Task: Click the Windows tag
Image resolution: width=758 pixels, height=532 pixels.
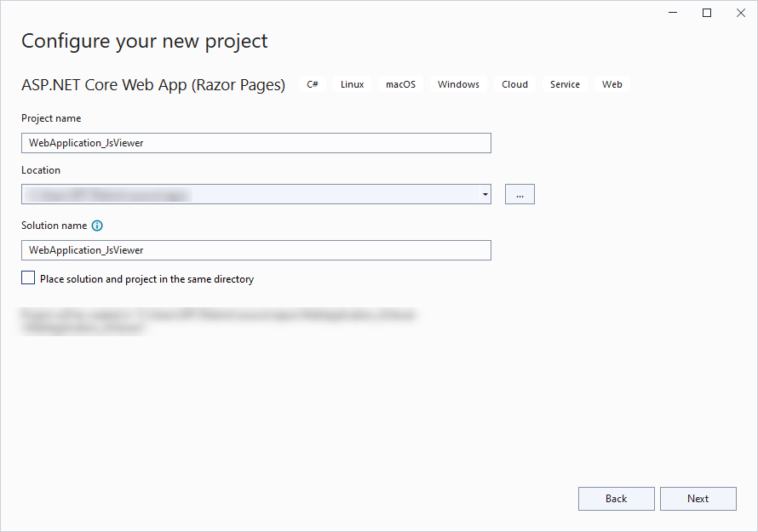Action: click(458, 84)
